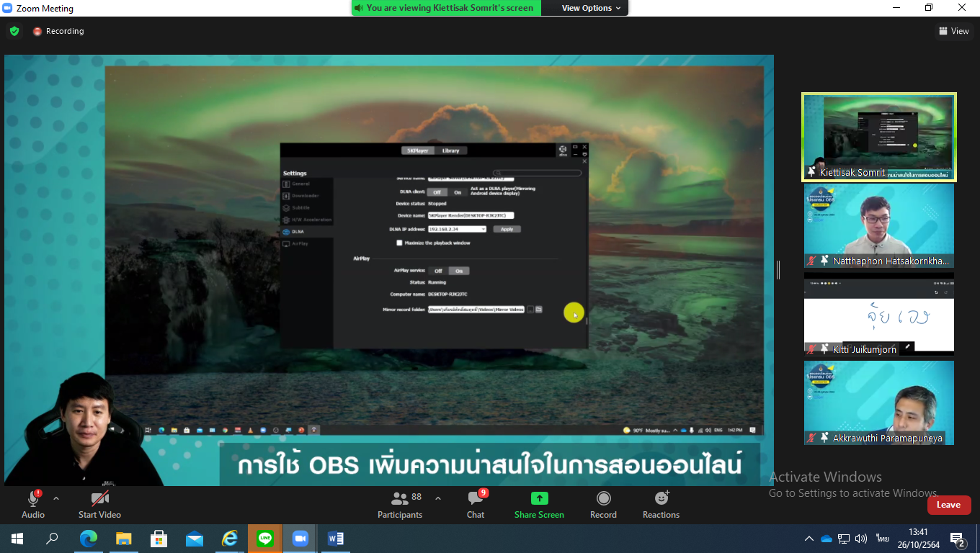Expand the Audio options arrow
Image resolution: width=980 pixels, height=553 pixels.
pyautogui.click(x=56, y=498)
